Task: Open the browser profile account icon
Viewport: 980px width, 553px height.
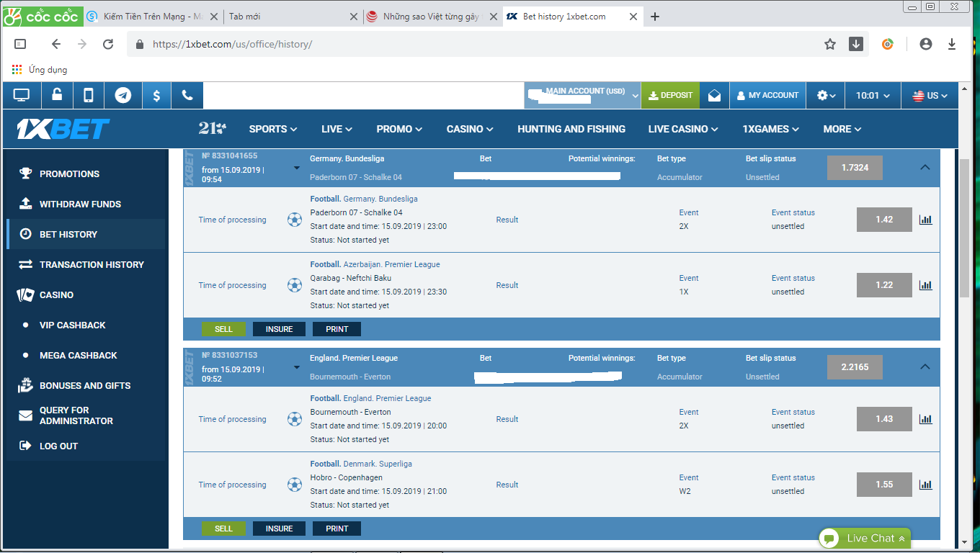Action: [x=926, y=44]
